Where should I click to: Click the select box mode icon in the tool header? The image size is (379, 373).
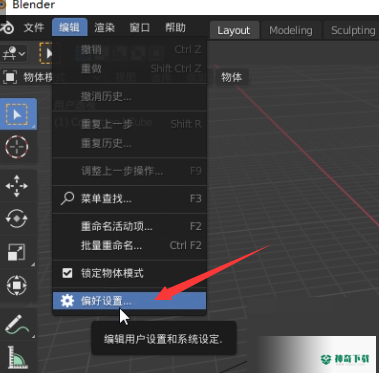(49, 53)
